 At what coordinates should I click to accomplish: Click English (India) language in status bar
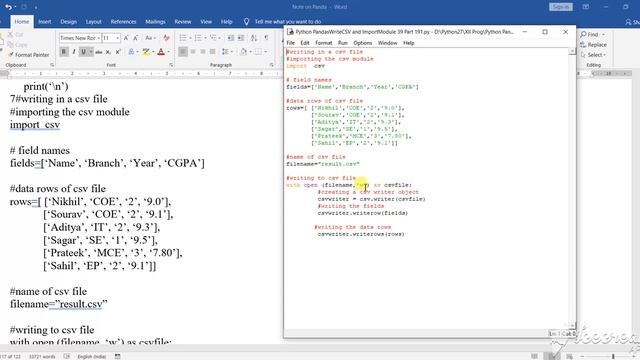point(91,356)
